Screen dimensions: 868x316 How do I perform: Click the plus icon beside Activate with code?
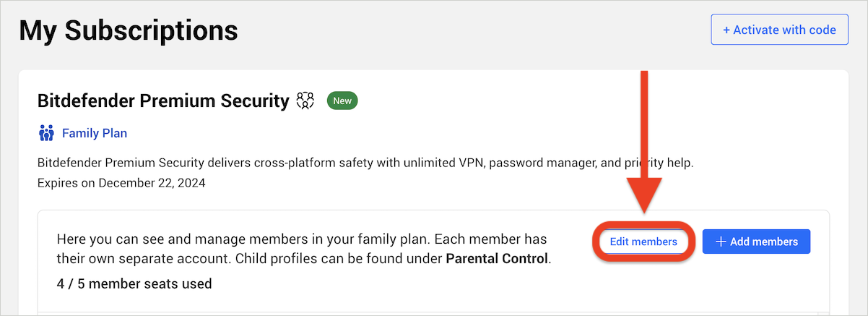click(726, 30)
